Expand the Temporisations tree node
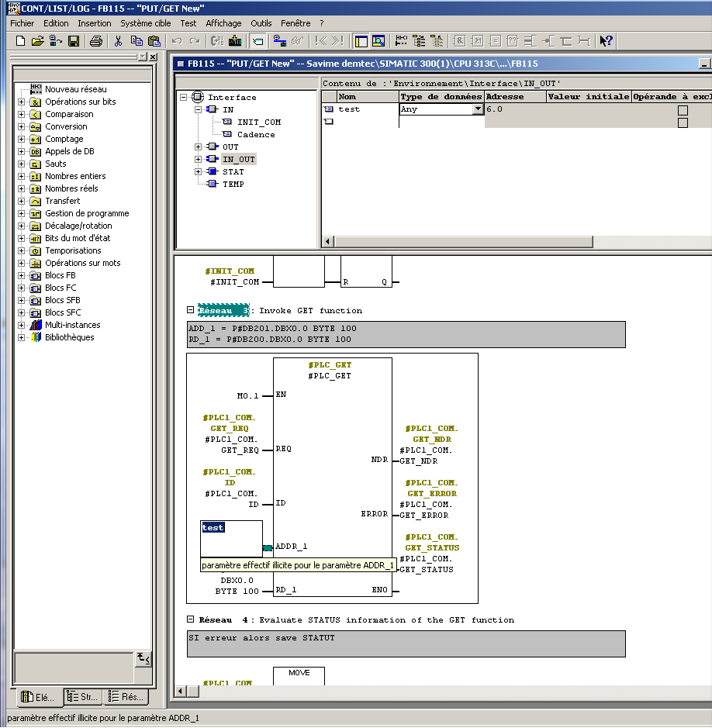The width and height of the screenshot is (712, 728). click(x=22, y=251)
